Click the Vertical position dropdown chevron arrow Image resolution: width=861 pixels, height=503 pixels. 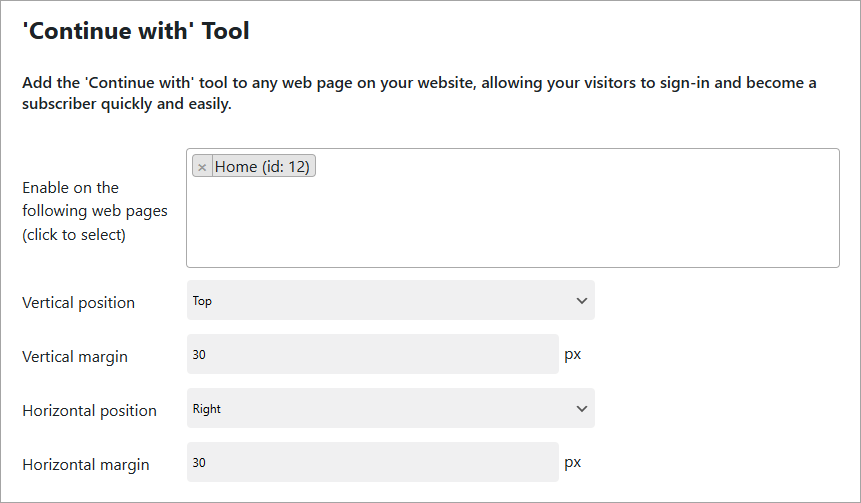(x=582, y=301)
